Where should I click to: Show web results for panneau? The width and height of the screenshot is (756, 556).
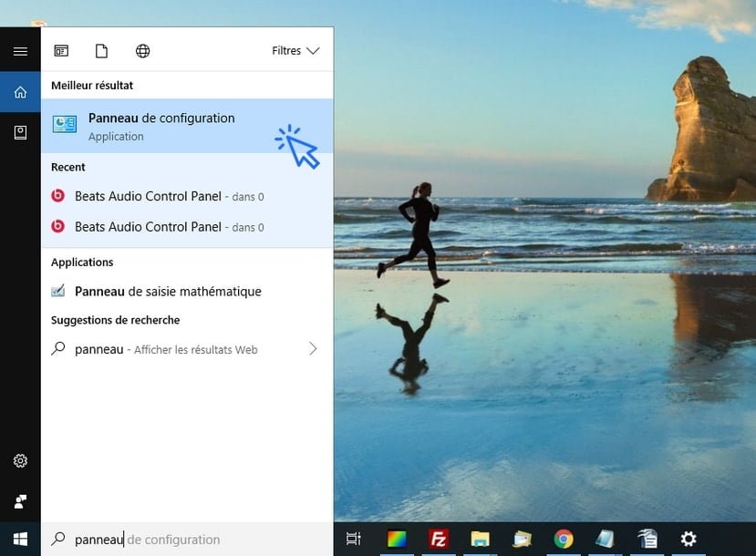click(x=187, y=349)
